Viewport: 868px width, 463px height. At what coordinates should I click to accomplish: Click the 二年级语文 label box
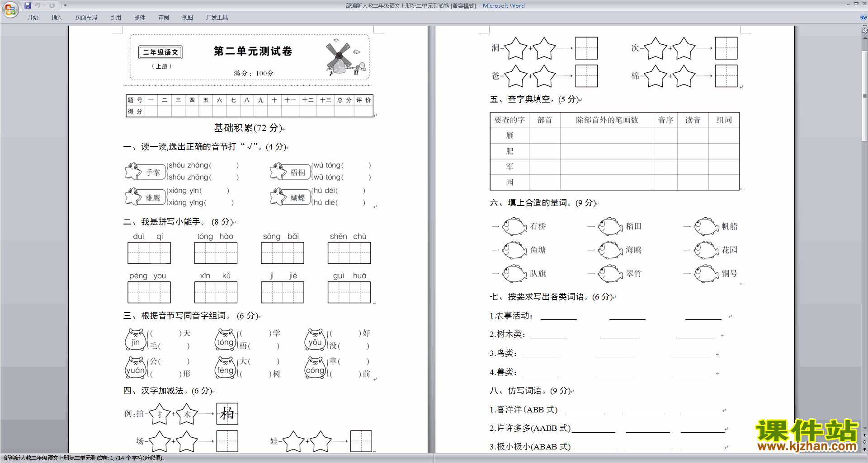[160, 52]
